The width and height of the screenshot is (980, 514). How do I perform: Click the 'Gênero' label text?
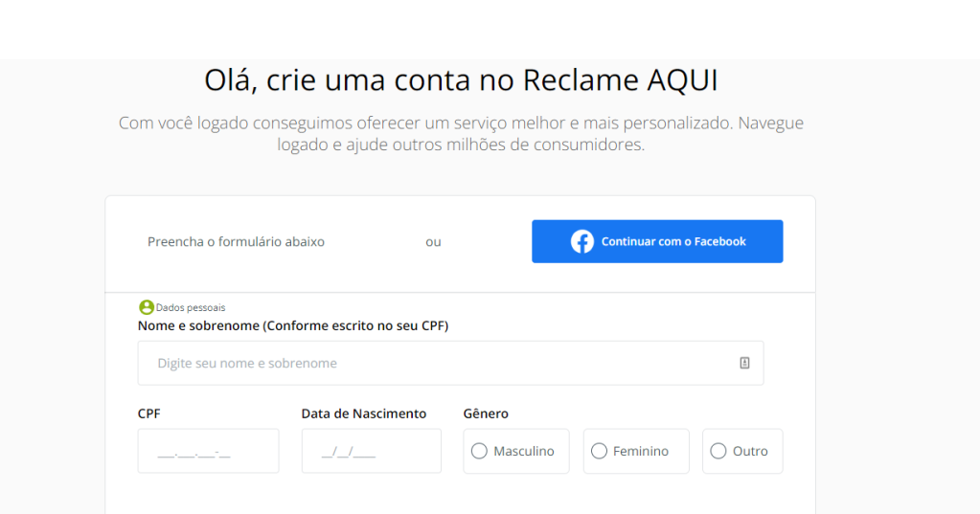(486, 413)
